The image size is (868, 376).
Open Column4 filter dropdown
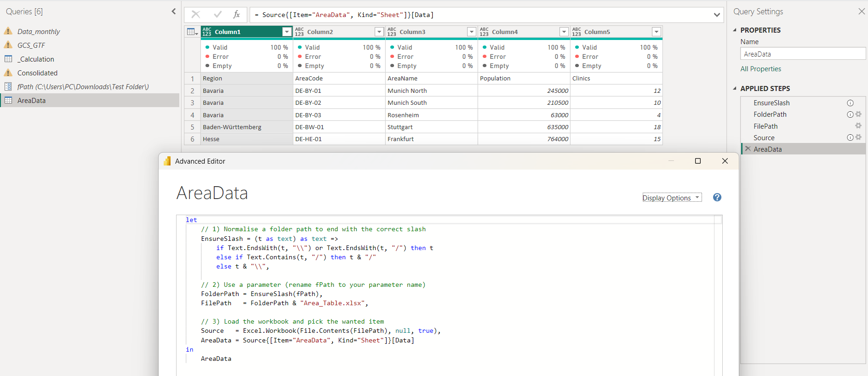[564, 32]
